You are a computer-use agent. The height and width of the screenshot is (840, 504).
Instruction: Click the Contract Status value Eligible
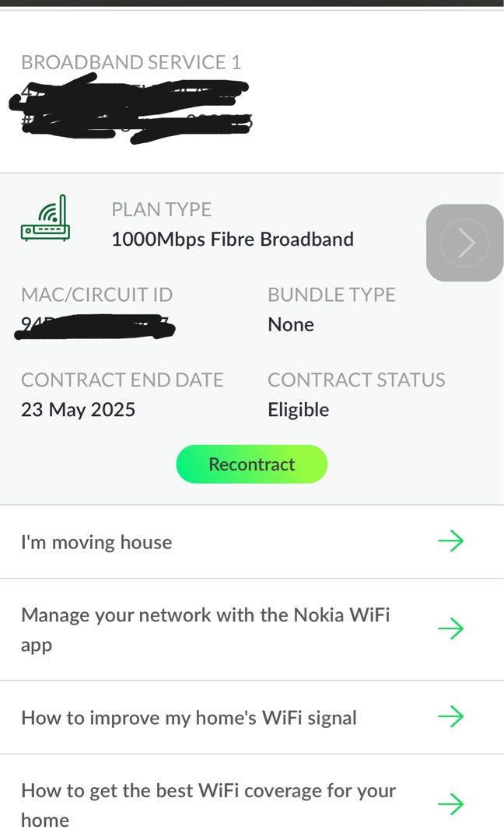point(299,409)
